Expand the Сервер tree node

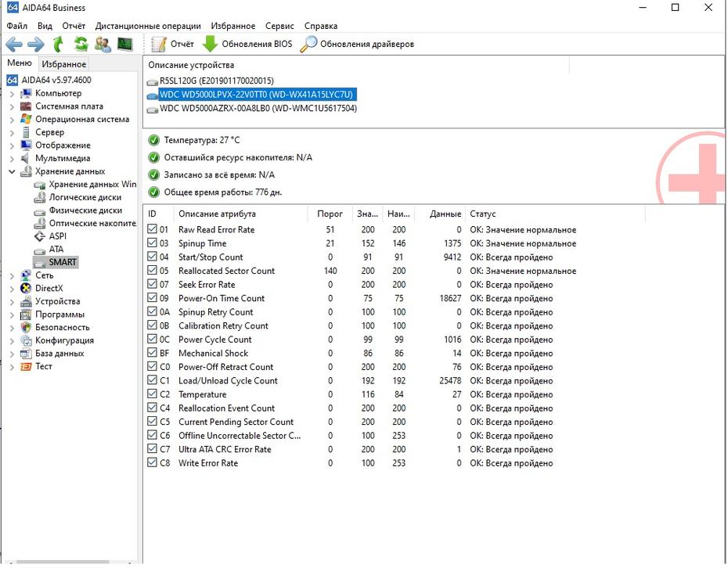12,133
